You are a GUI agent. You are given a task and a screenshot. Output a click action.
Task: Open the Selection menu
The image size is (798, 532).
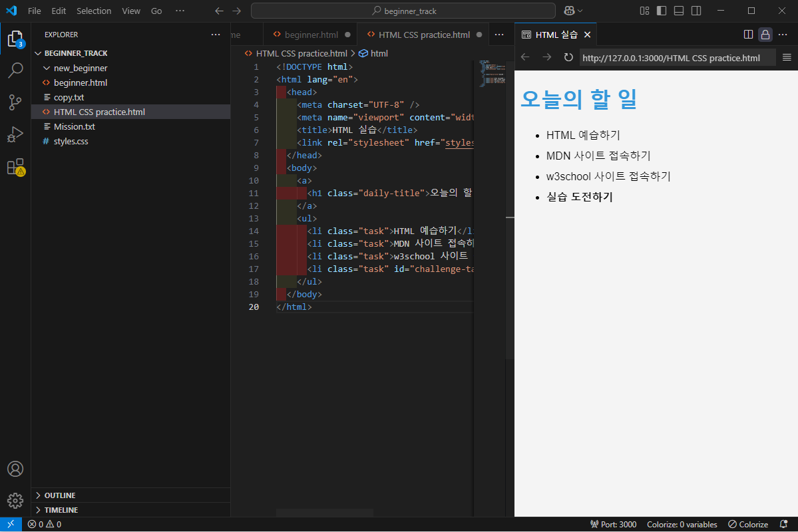[94, 11]
